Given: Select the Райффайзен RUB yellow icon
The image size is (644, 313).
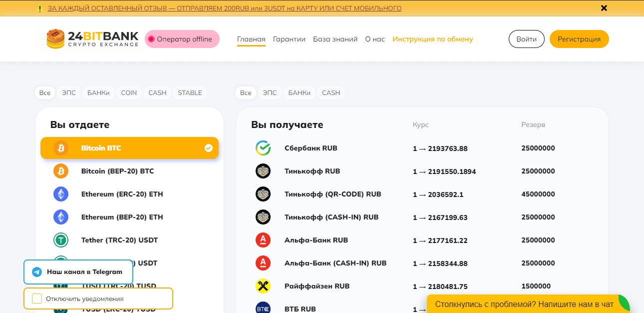Looking at the screenshot, I should pos(263,286).
